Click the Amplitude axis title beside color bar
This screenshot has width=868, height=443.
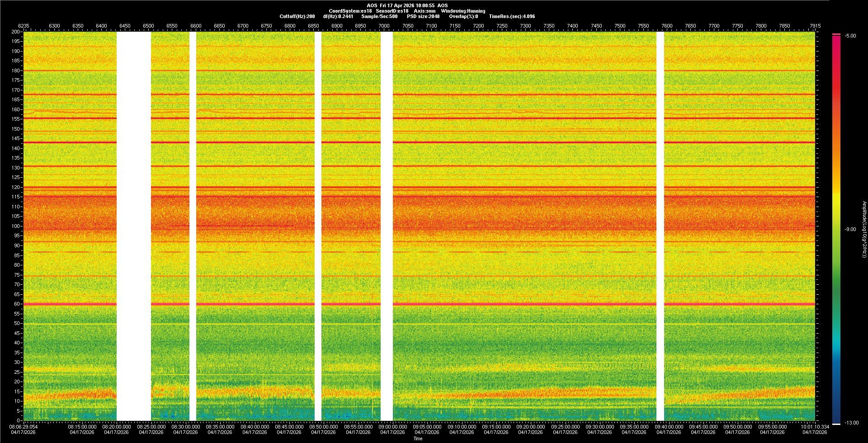[x=863, y=229]
